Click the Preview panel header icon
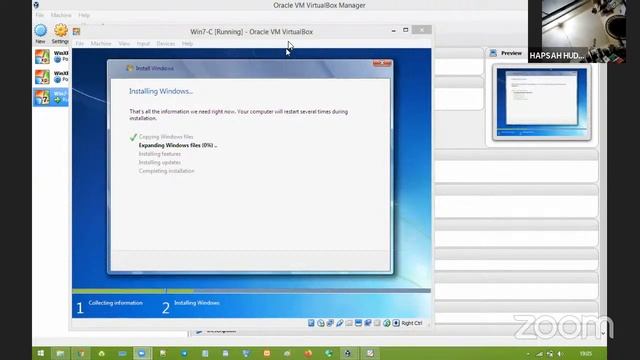The image size is (640, 360). 493,53
